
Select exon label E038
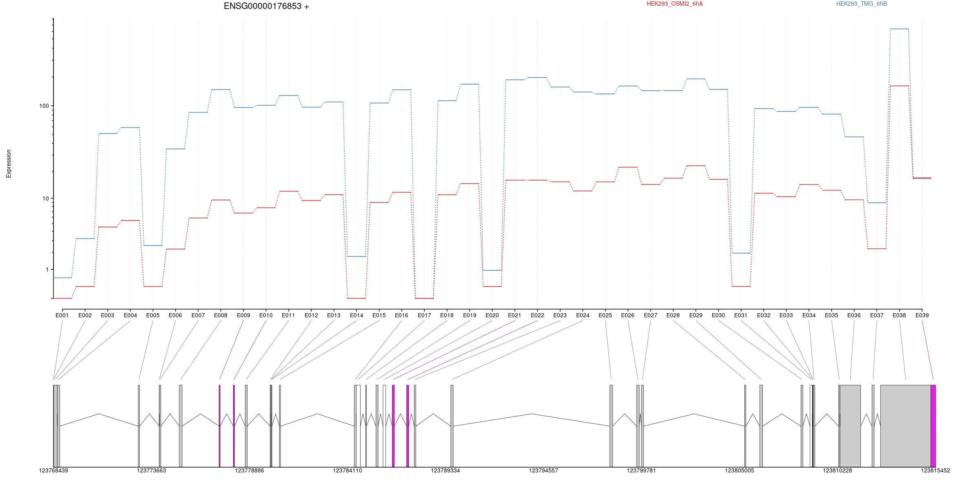[899, 315]
